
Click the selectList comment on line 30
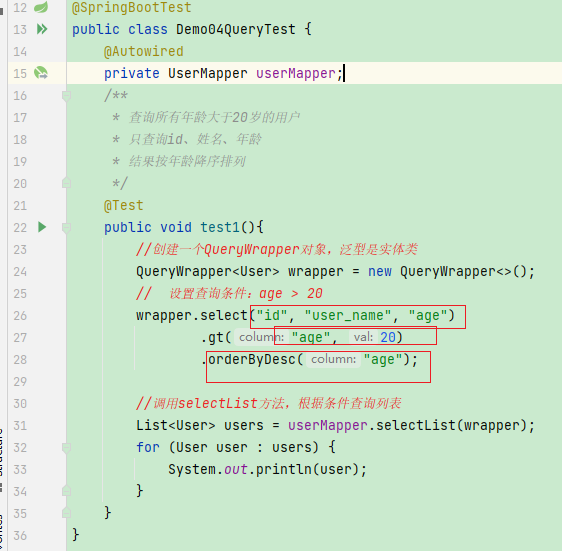tap(268, 404)
